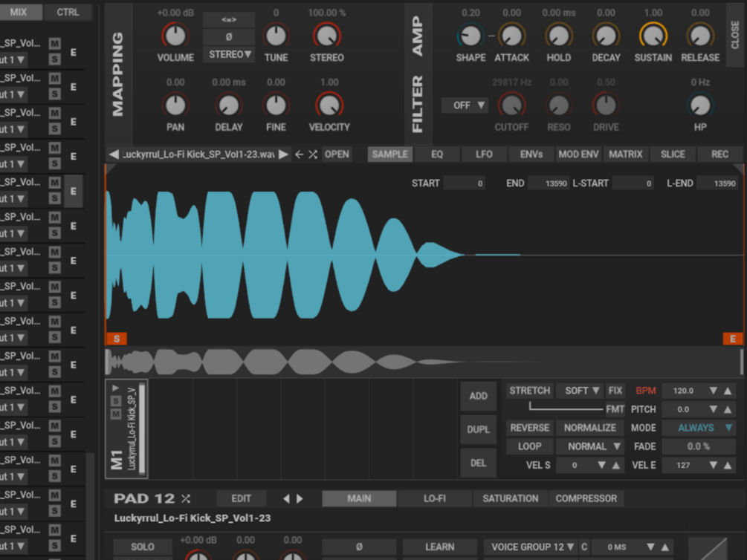Decrease BPM with down arrow

(713, 391)
